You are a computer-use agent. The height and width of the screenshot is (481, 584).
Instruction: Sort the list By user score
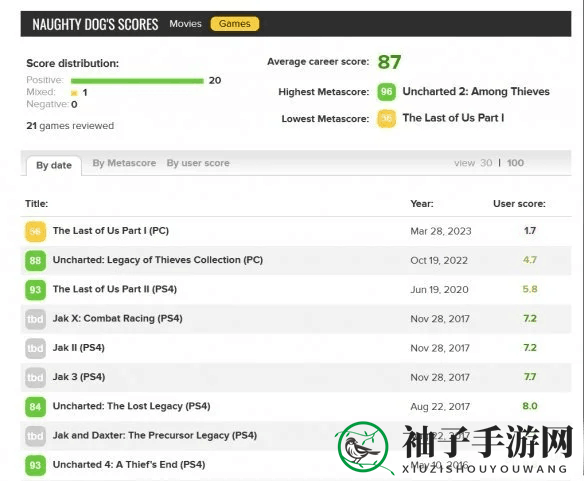point(198,163)
